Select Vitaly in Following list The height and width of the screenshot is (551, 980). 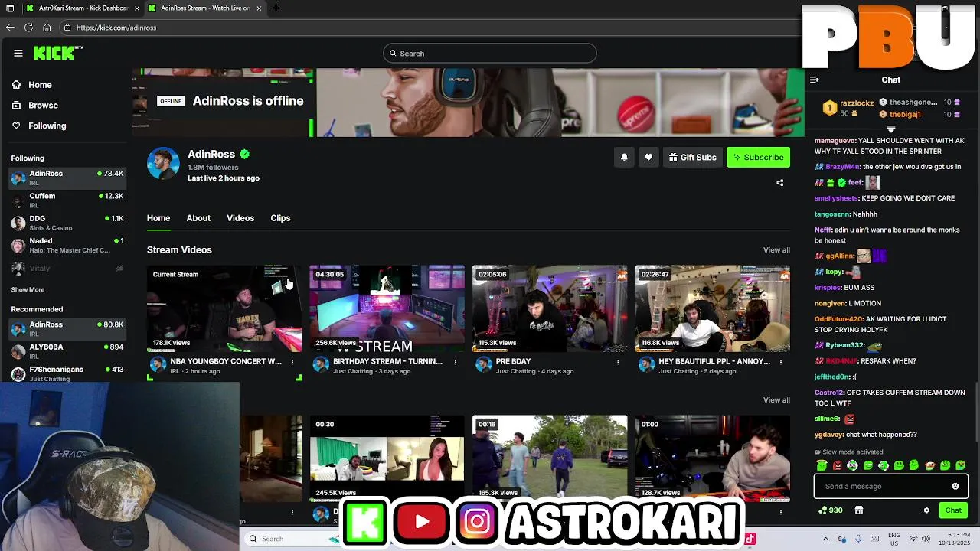(x=67, y=268)
